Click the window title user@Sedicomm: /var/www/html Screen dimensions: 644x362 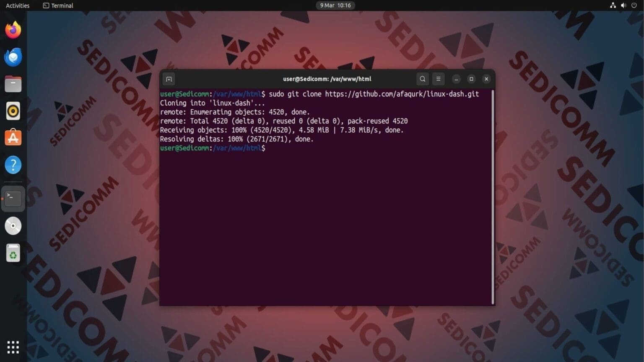327,79
